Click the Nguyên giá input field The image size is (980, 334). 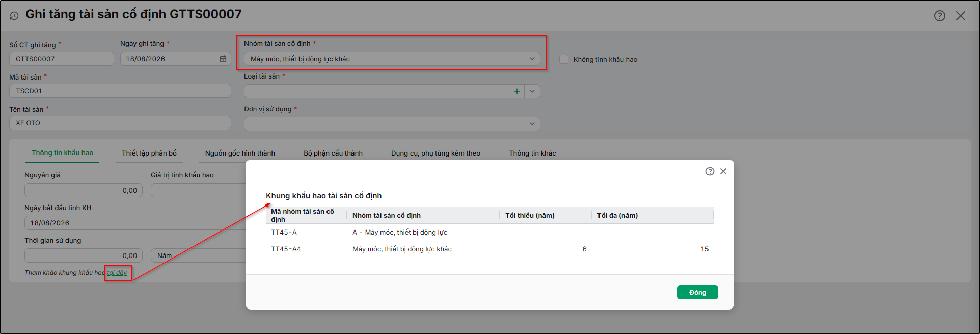coord(84,190)
